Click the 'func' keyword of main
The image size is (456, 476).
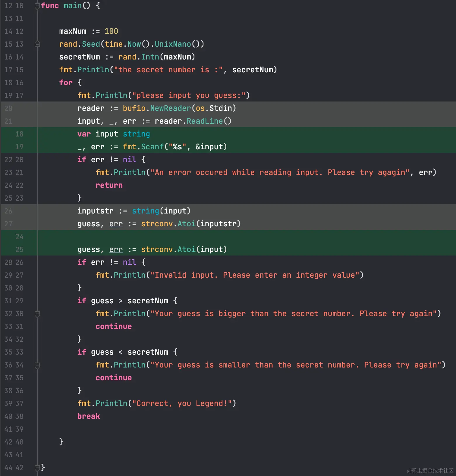point(50,6)
